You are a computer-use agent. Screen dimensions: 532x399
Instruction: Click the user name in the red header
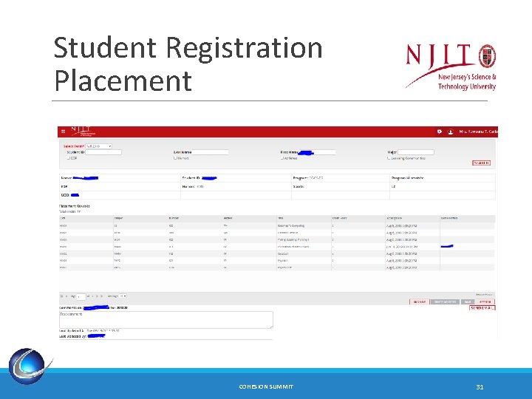[478, 132]
